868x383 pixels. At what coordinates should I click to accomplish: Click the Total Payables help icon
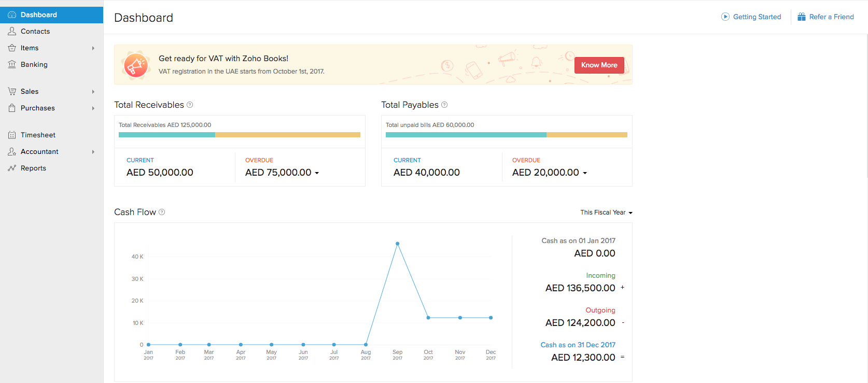coord(444,105)
